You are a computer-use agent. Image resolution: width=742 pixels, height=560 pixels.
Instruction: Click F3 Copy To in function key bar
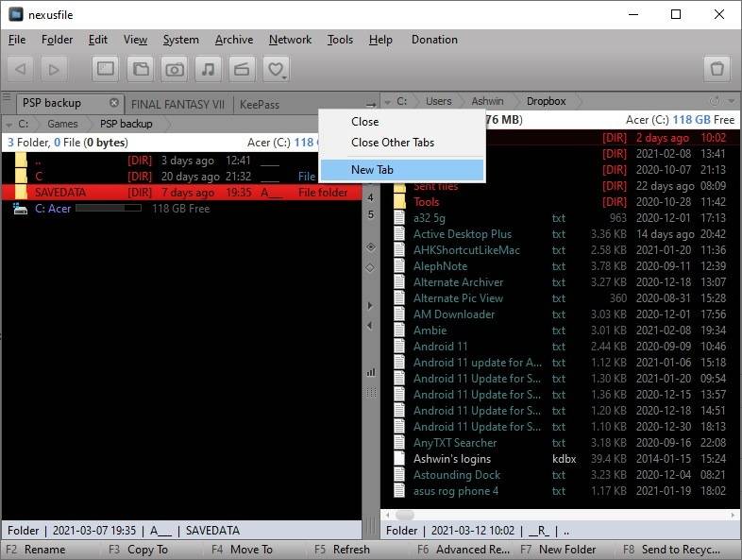coord(138,550)
